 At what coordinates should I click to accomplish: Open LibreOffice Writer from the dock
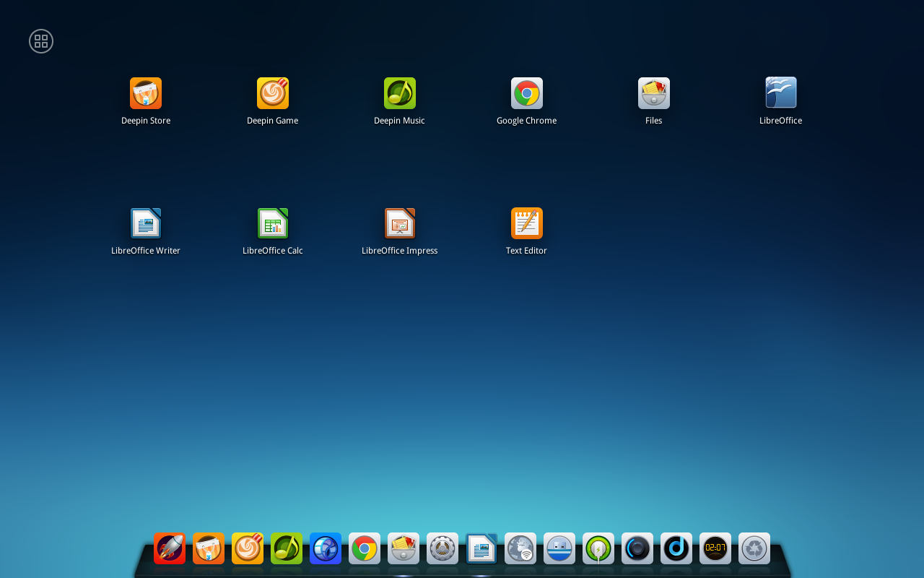tap(481, 548)
